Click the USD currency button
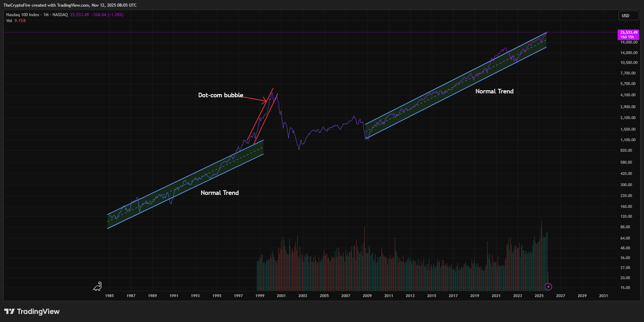This screenshot has height=322, width=644. [x=629, y=16]
